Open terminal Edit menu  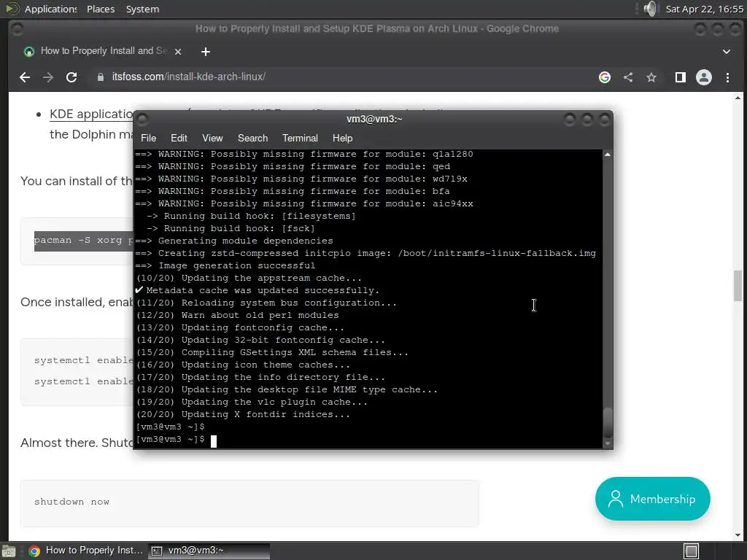(179, 138)
